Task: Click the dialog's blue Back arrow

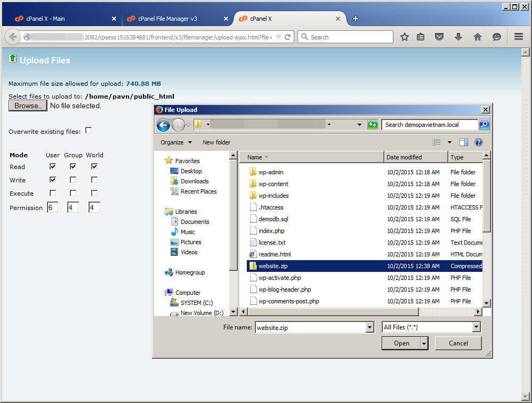Action: point(164,125)
